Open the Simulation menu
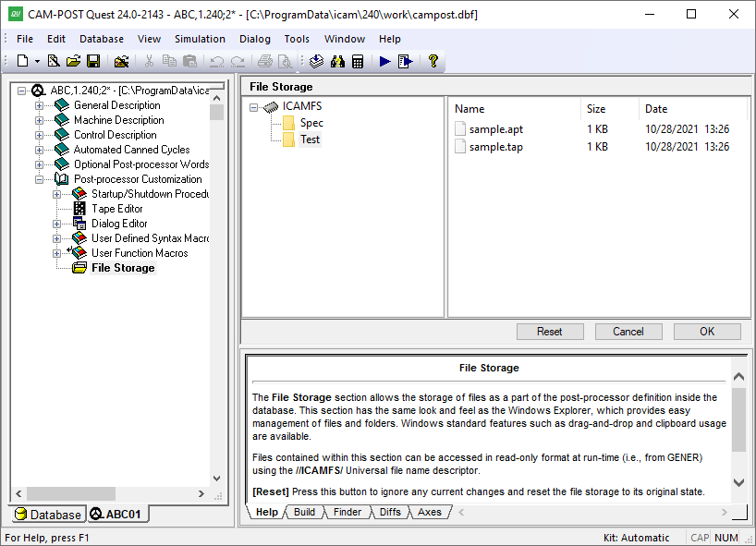Viewport: 756px width, 546px height. [x=200, y=39]
